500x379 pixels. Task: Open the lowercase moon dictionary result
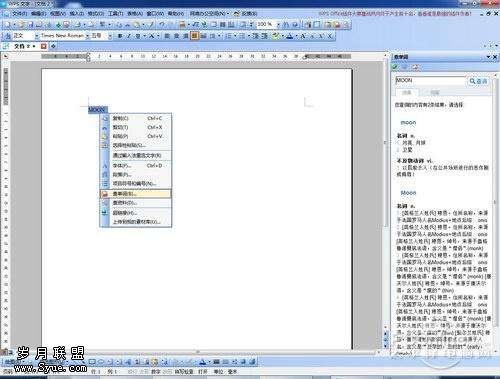coord(408,122)
